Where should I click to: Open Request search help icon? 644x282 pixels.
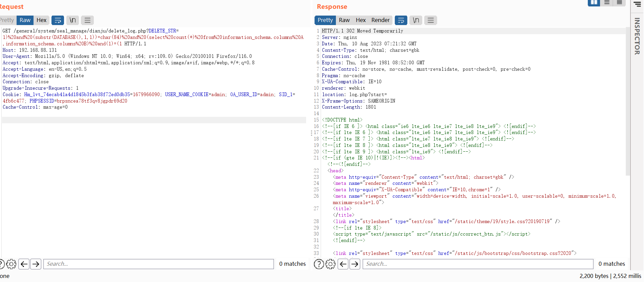(x=1, y=264)
